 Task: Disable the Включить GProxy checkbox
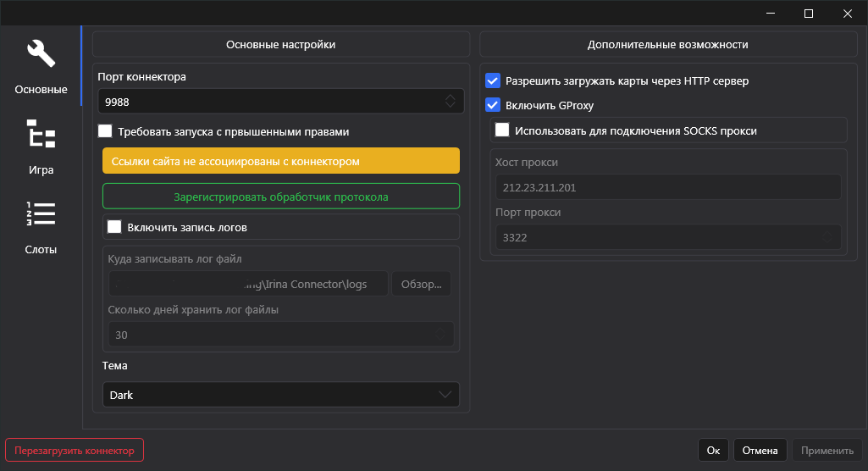493,106
